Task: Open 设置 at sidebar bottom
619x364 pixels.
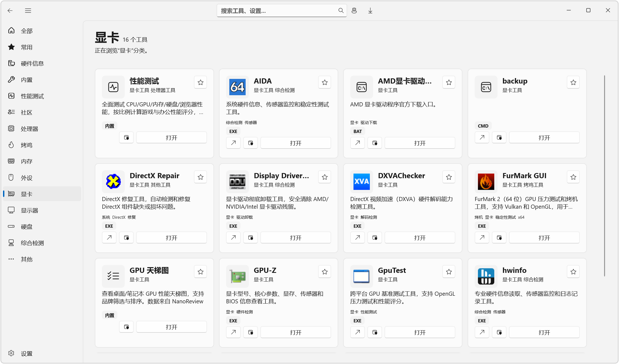Action: pos(42,353)
